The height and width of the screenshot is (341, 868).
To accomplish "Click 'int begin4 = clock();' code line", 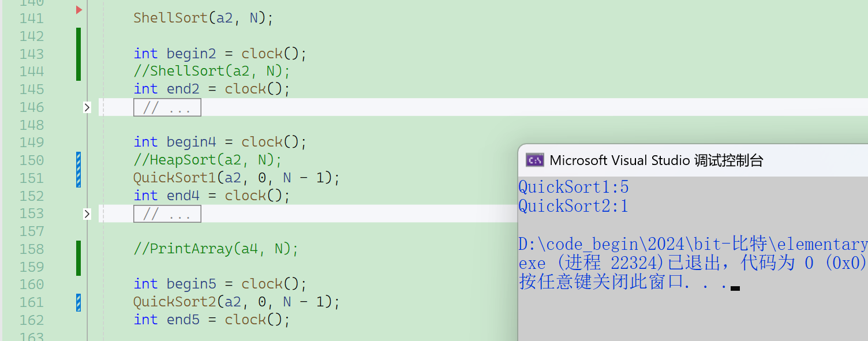I will pos(220,143).
